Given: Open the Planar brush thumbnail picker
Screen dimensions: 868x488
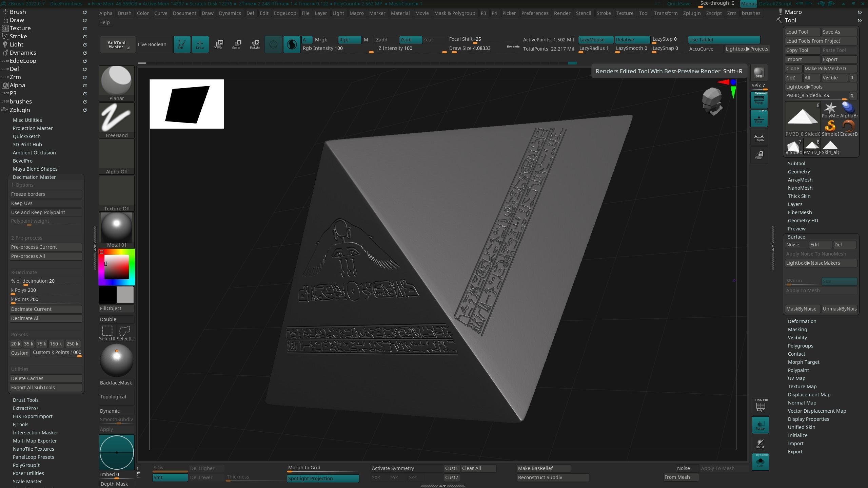Looking at the screenshot, I should point(116,83).
